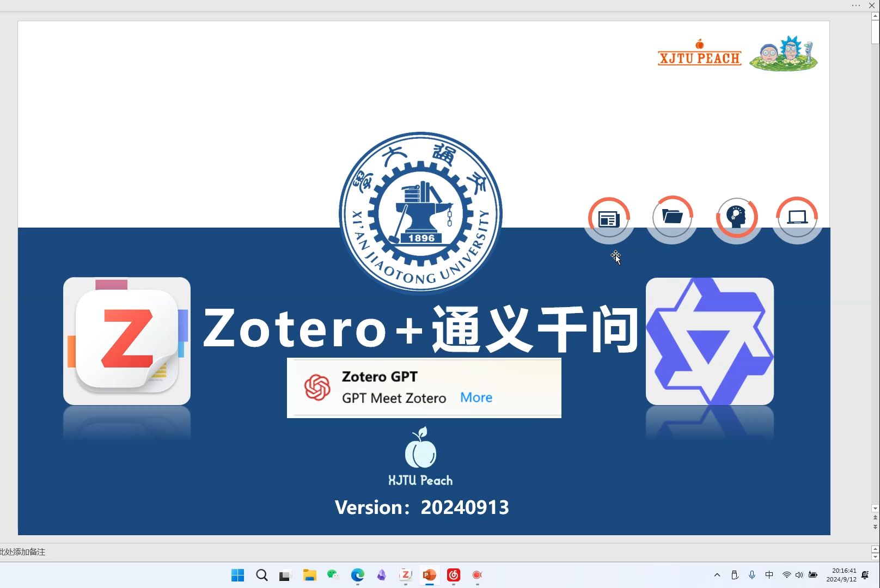Go to previous slide with double-up arrow
The width and height of the screenshot is (880, 588).
tap(875, 518)
